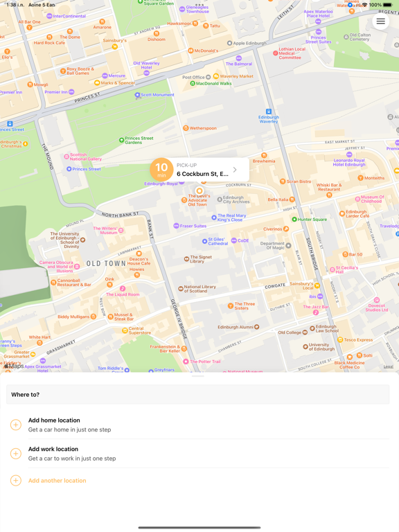
Task: Select the Frankenstein & Bier Keller pin
Action: point(184,348)
